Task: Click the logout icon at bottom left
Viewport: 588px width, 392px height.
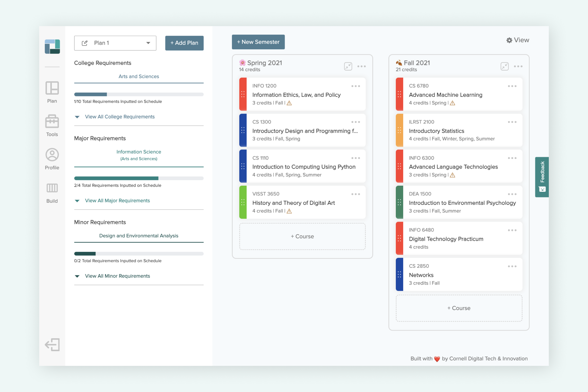Action: tap(52, 345)
